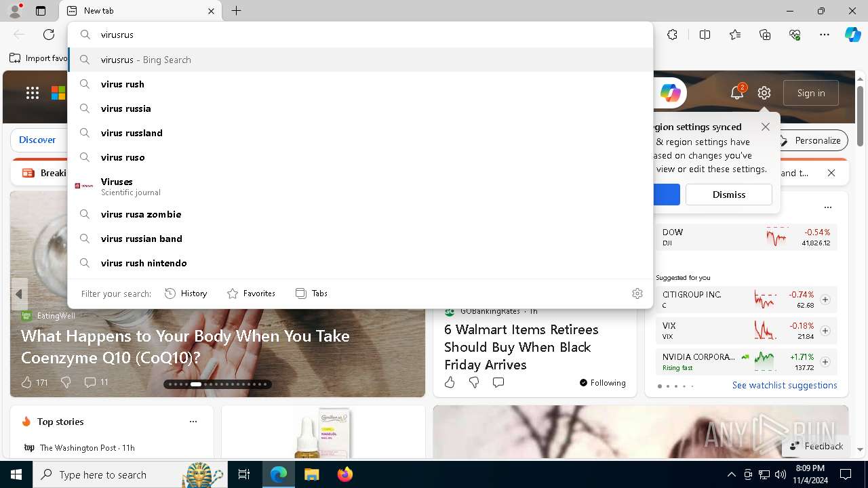
Task: Open the tab actions menu icon
Action: (41, 11)
